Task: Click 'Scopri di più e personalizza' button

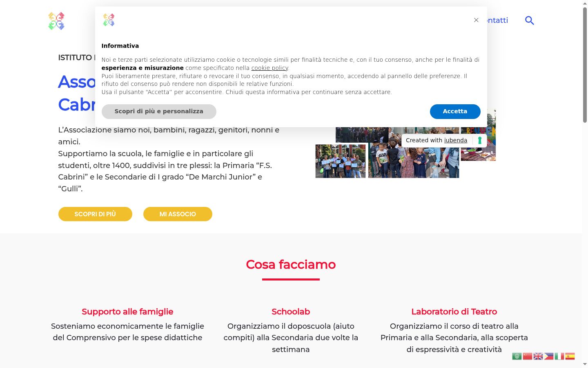Action: (x=159, y=111)
